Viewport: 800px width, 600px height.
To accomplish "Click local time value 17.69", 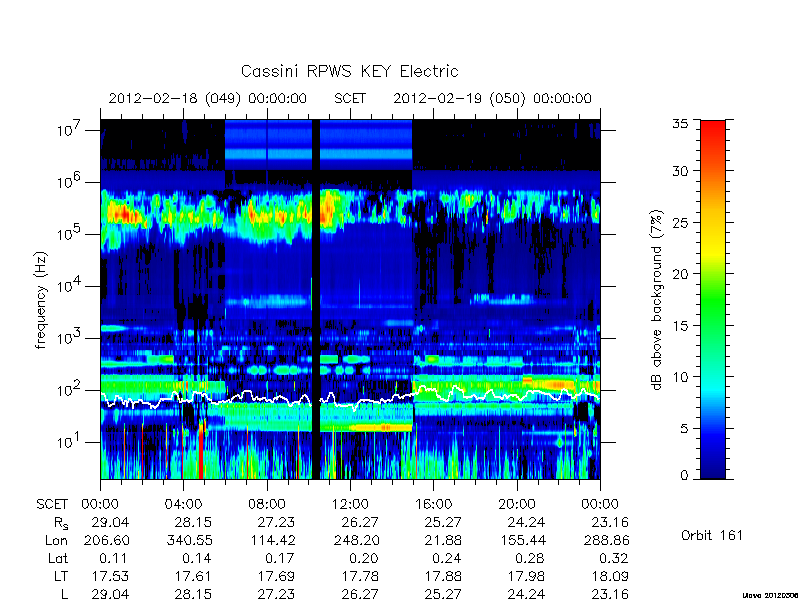I will (277, 577).
